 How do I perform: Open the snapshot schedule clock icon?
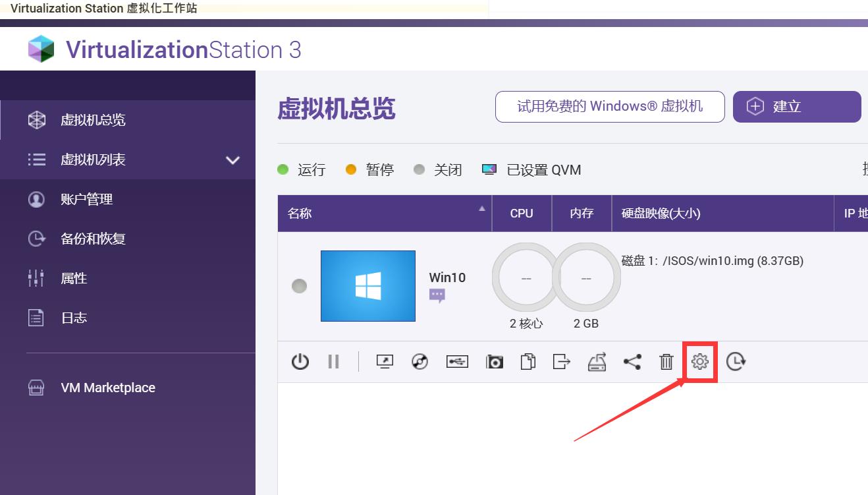[x=736, y=361]
